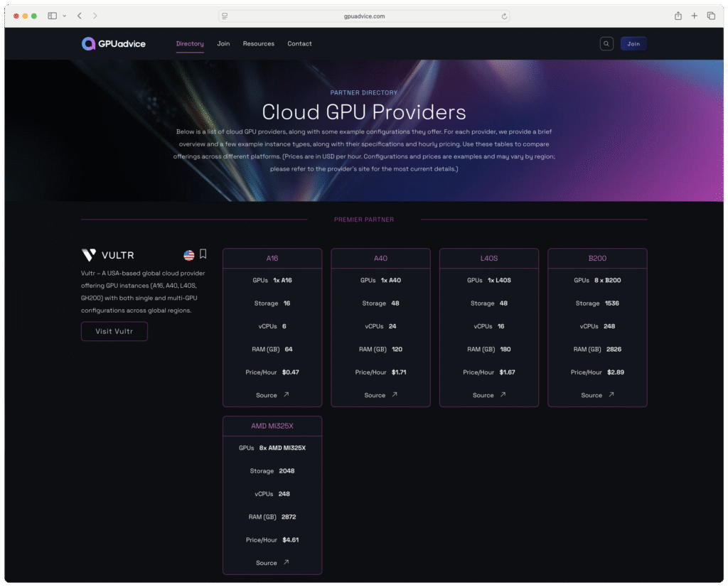This screenshot has height=587, width=728.
Task: Open the Source arrow in the B200 card
Action: coord(611,394)
